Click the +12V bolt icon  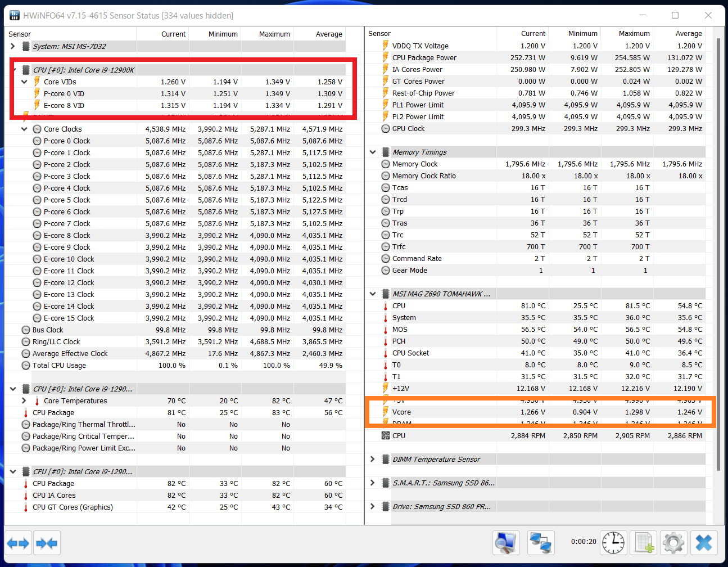click(386, 388)
